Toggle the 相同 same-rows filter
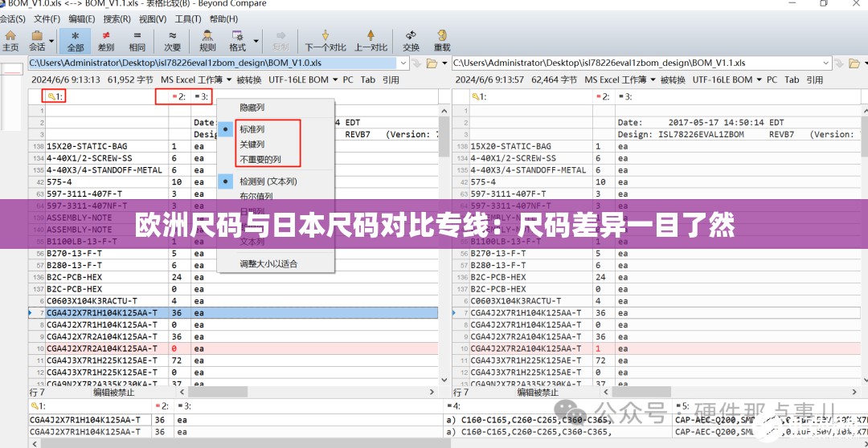This screenshot has width=868, height=448. click(137, 41)
